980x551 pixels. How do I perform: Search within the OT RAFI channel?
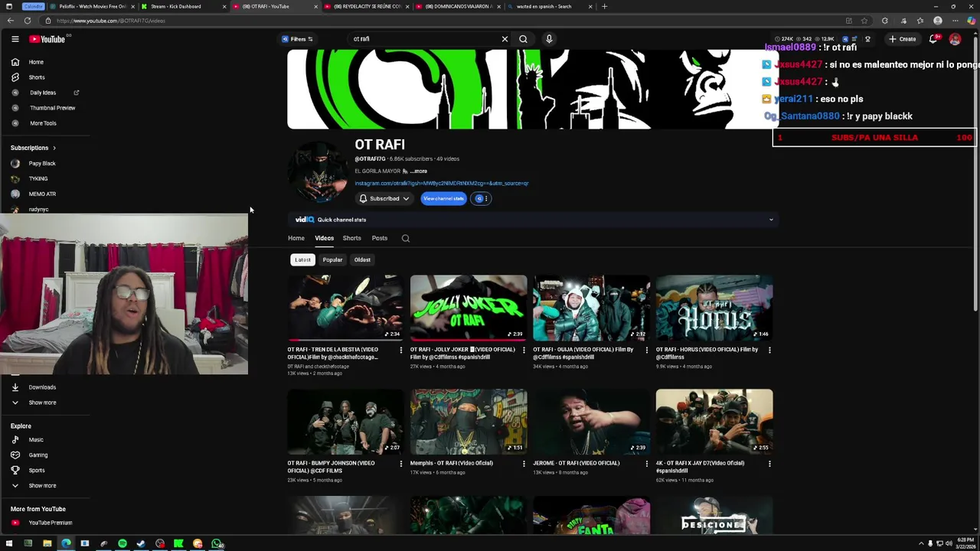[406, 238]
